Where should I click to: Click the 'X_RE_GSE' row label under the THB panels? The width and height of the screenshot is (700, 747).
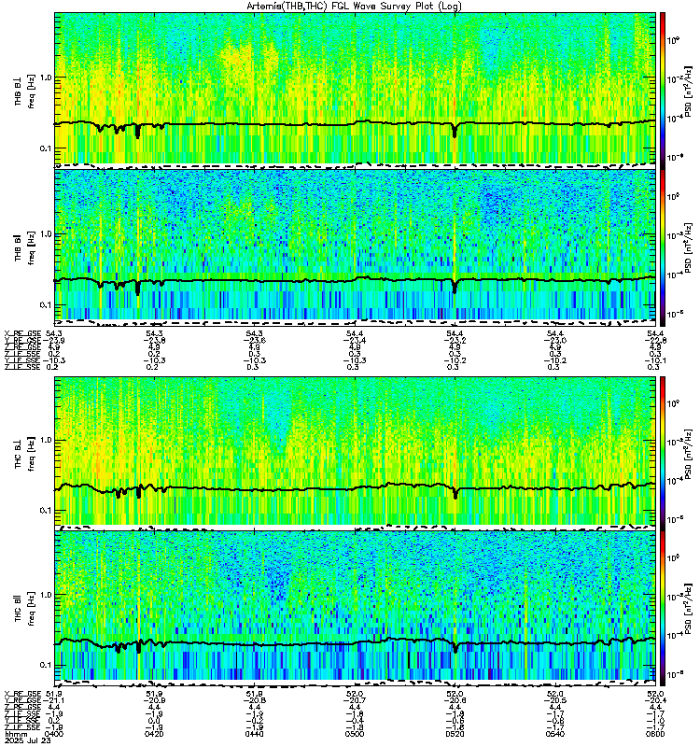tap(22, 333)
